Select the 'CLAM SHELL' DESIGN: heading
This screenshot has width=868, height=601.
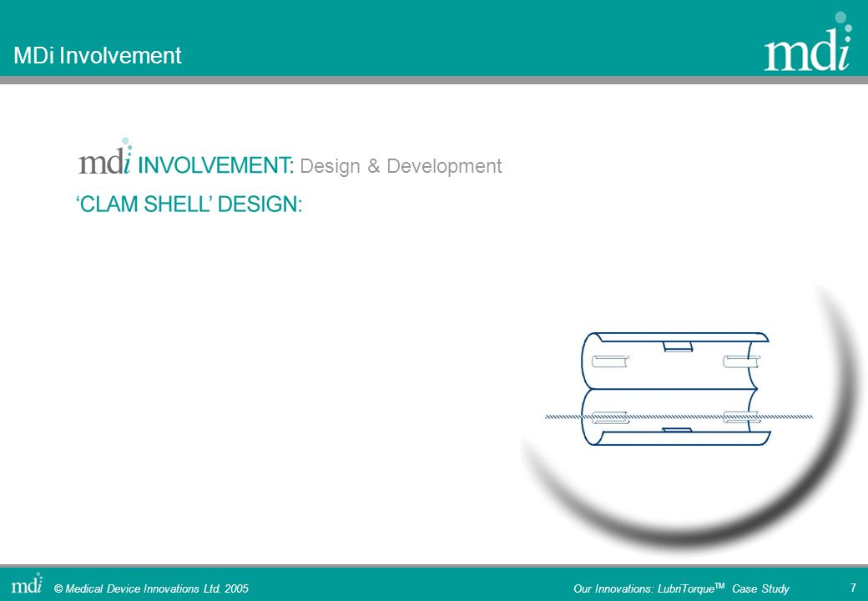coord(189,205)
